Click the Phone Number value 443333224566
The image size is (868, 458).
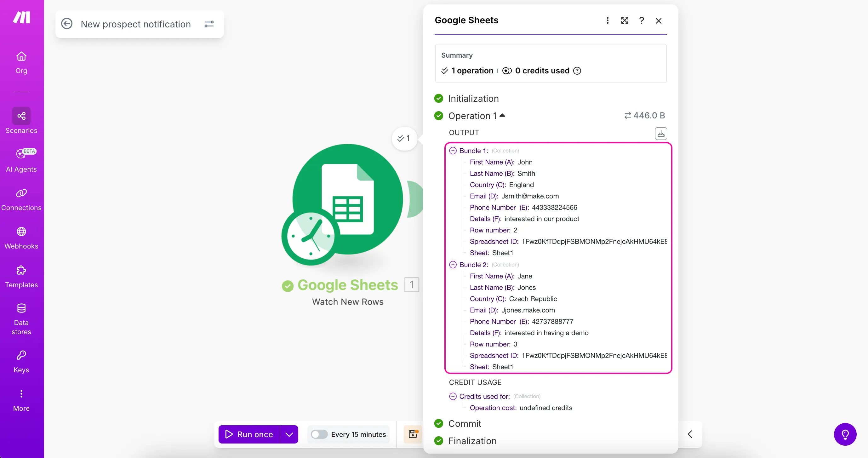coord(555,208)
